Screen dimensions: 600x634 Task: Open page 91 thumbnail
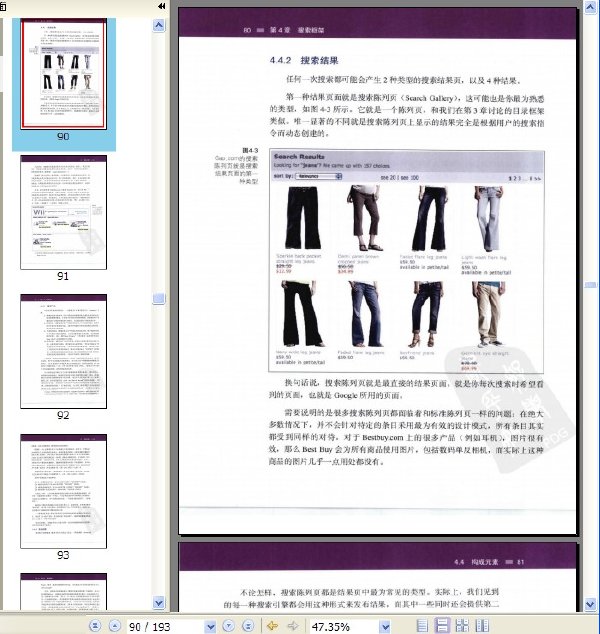pyautogui.click(x=63, y=212)
